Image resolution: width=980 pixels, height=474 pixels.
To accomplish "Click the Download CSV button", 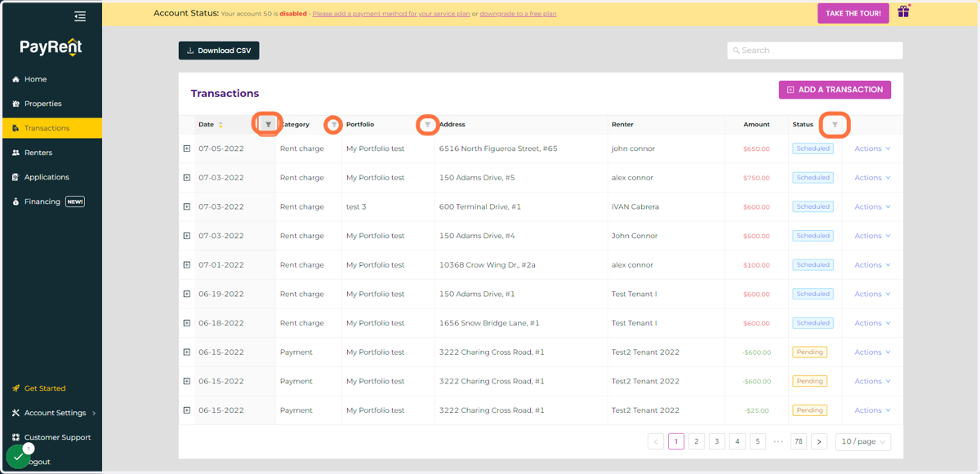I will pos(219,51).
